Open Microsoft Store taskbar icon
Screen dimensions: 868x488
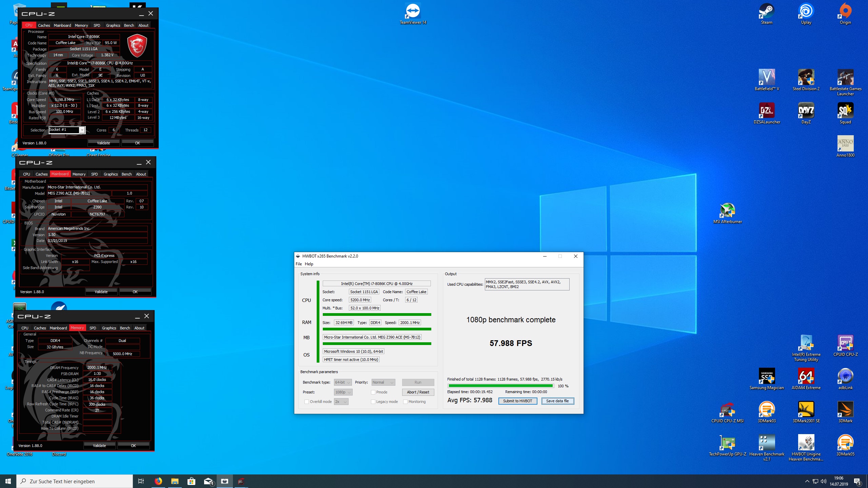click(x=191, y=481)
